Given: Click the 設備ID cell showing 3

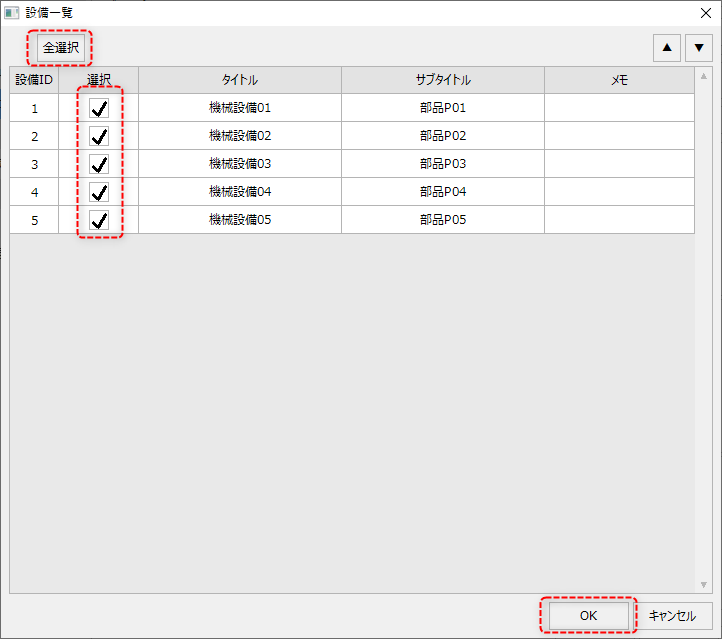Looking at the screenshot, I should (34, 163).
